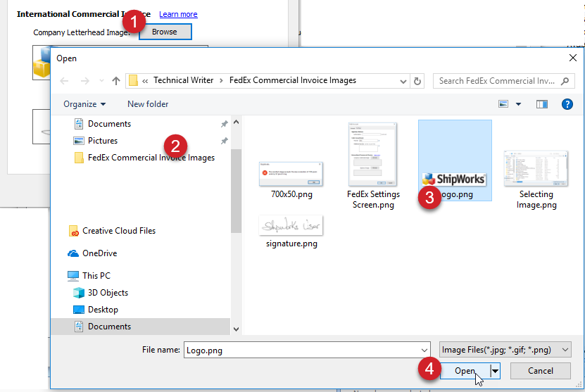Click the folder icon in address bar

click(133, 80)
